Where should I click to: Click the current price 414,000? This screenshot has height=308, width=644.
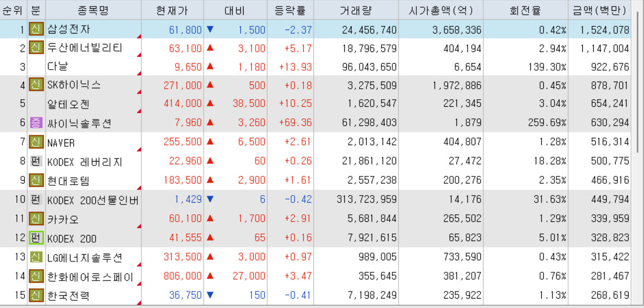point(183,104)
